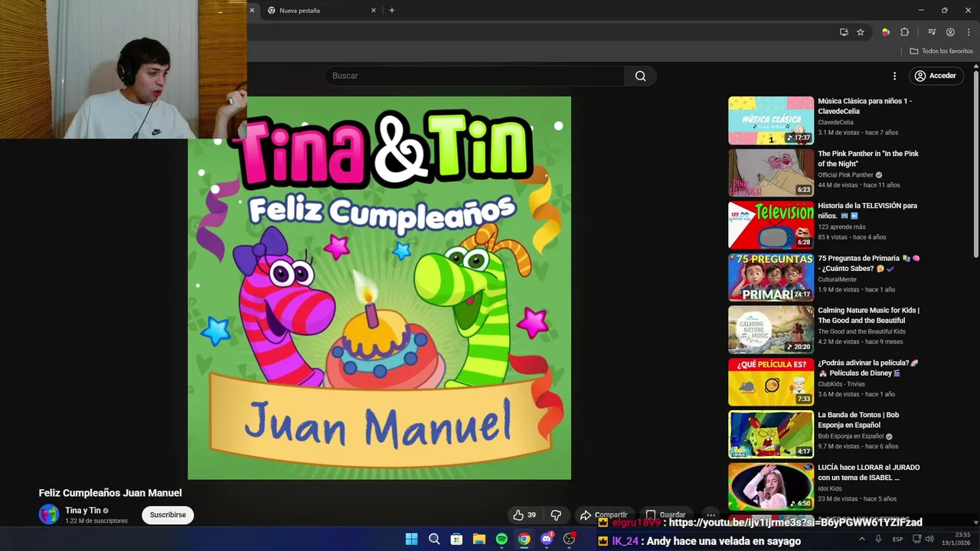Click channel name '123 aprende más'
Viewport: 980px width, 551px height.
[x=841, y=227]
